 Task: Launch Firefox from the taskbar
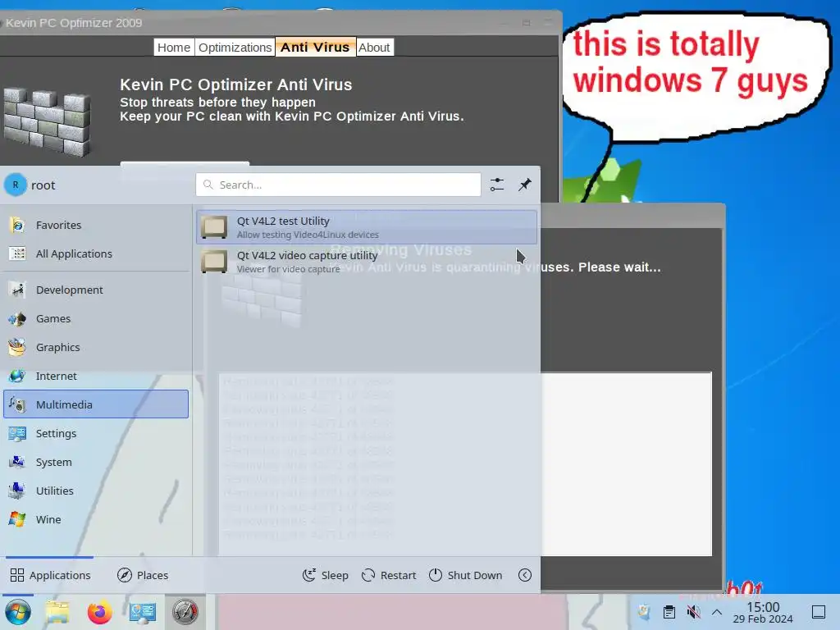pos(99,612)
